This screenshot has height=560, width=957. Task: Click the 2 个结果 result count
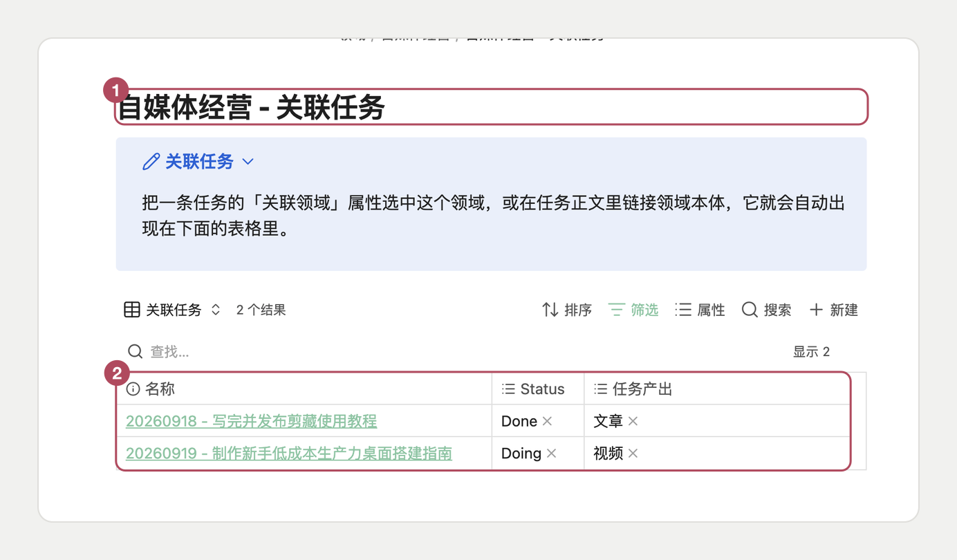click(261, 310)
